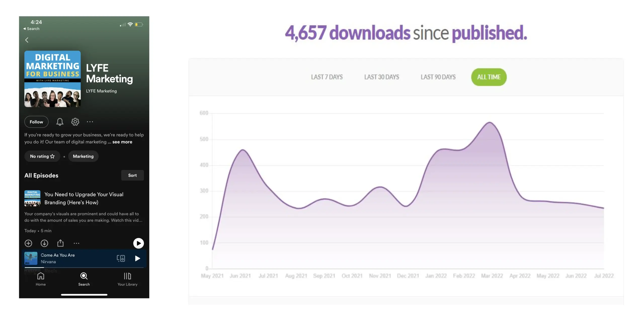Play the Visual Branding episode
644x316 pixels.
click(138, 243)
